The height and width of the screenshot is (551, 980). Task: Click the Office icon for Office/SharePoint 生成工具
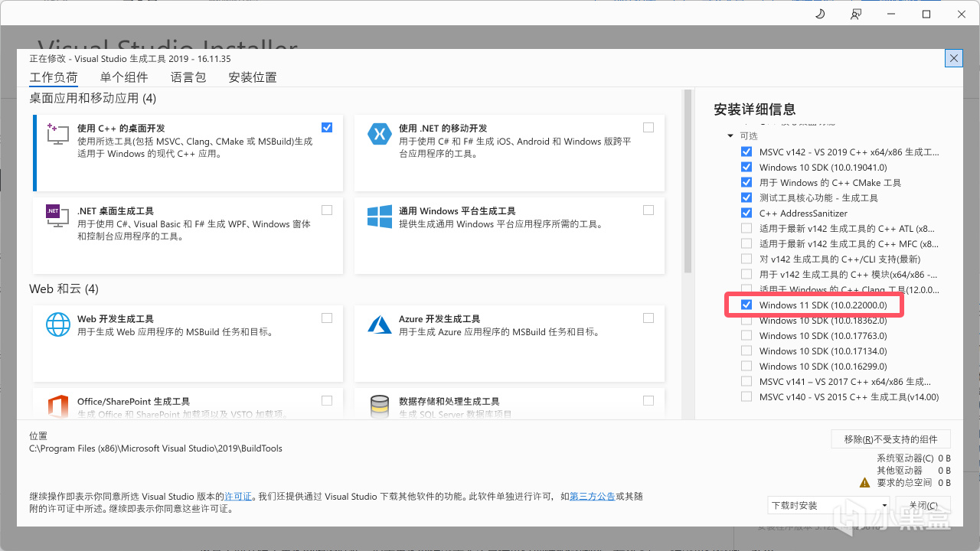point(58,406)
